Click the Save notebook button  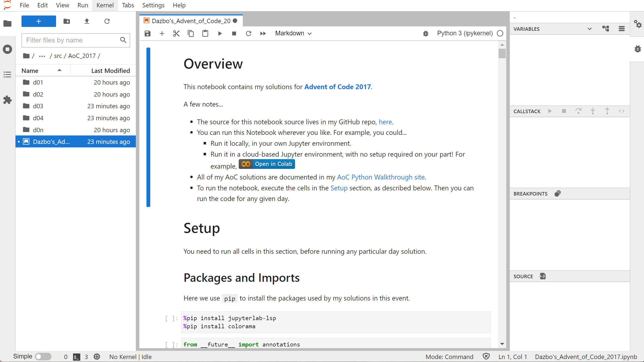[x=147, y=33]
